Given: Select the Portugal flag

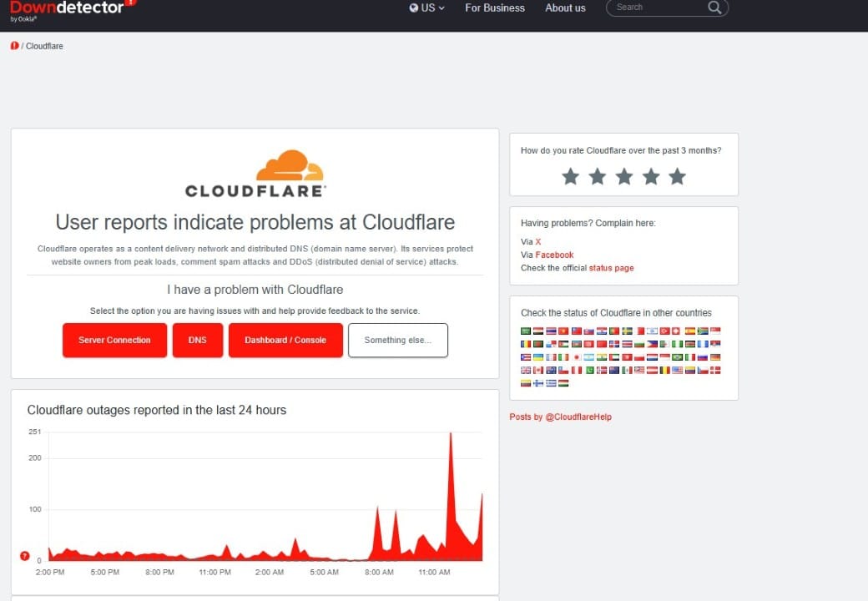Looking at the screenshot, I should 614,331.
